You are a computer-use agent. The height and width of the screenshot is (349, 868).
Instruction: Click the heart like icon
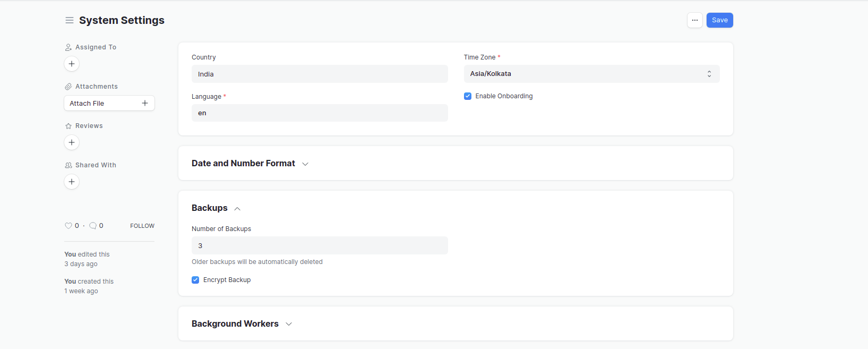(68, 226)
